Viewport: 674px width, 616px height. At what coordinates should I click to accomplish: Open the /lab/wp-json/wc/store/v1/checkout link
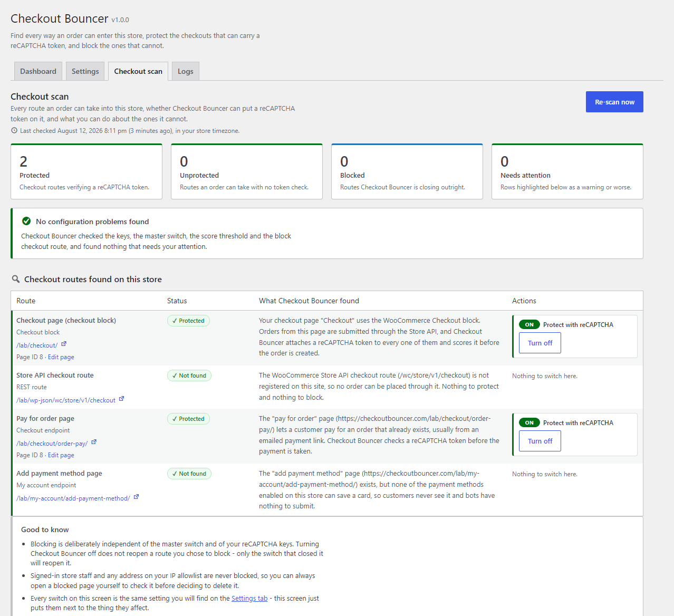click(66, 400)
